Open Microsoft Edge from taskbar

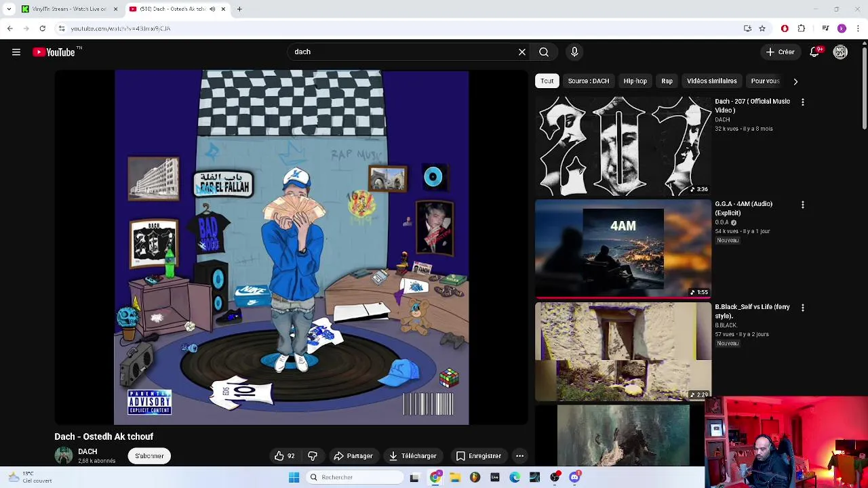[515, 478]
